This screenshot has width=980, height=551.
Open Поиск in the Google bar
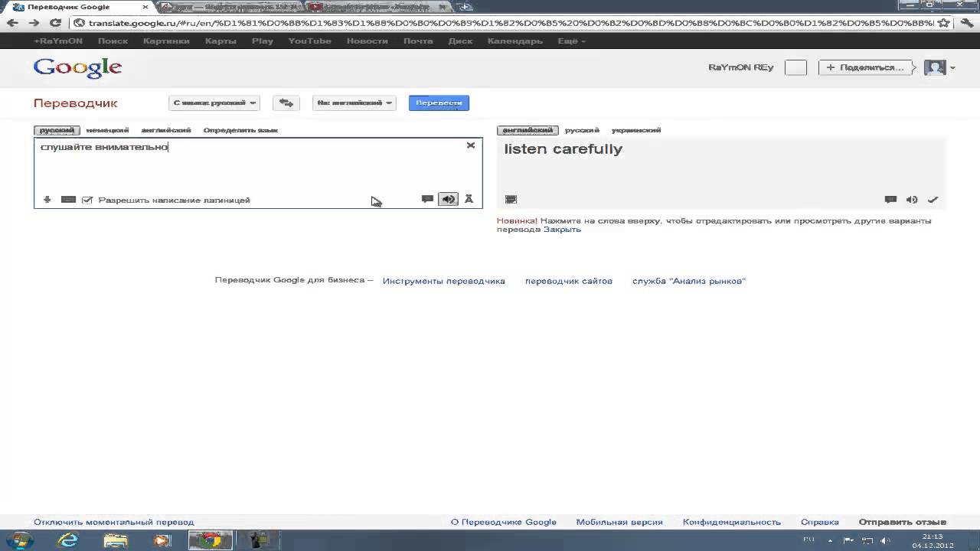click(x=113, y=41)
